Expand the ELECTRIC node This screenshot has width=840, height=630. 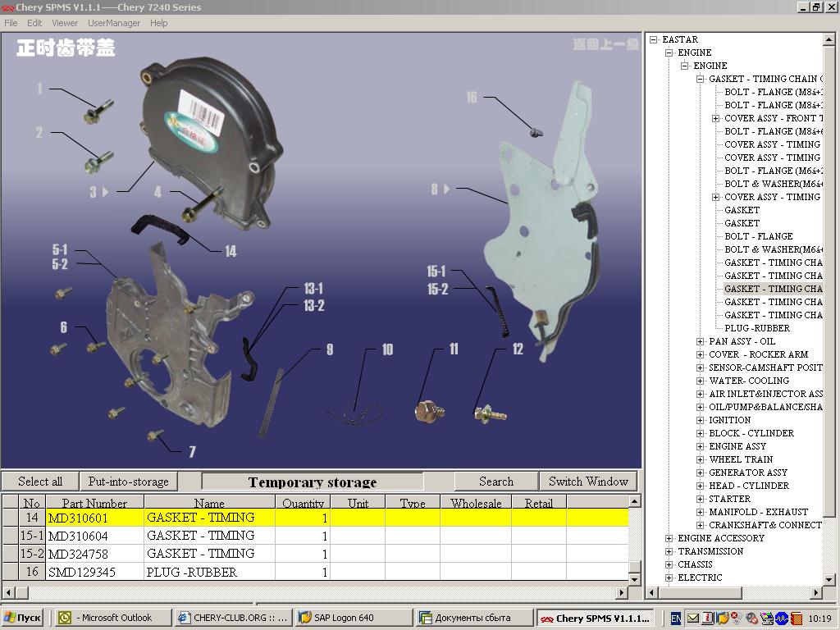click(x=669, y=578)
